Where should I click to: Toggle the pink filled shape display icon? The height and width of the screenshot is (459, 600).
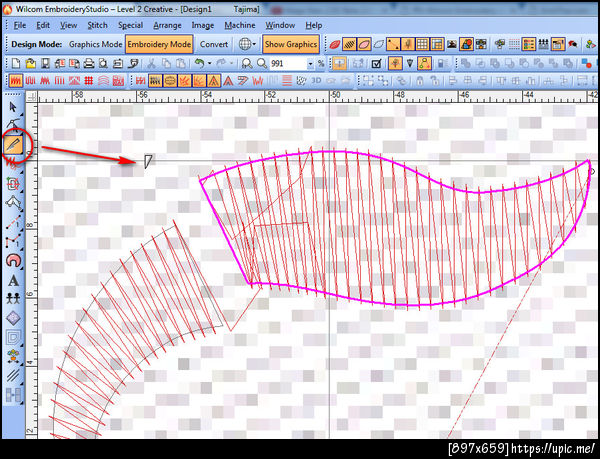click(x=364, y=44)
